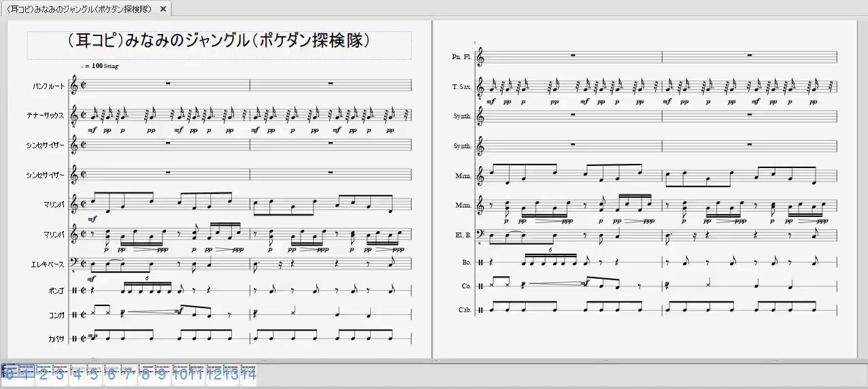Click the エレキベース instrument name
868x389 pixels.
(x=49, y=264)
